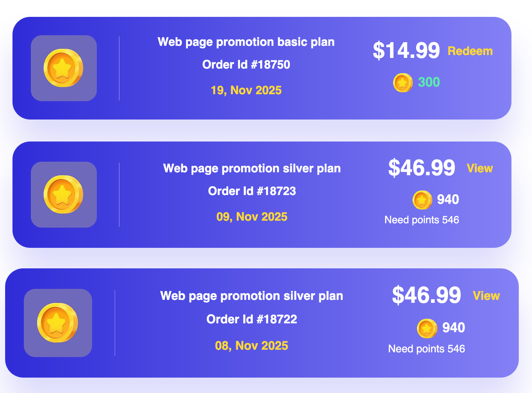Click the small coin beside 300 points

[402, 82]
